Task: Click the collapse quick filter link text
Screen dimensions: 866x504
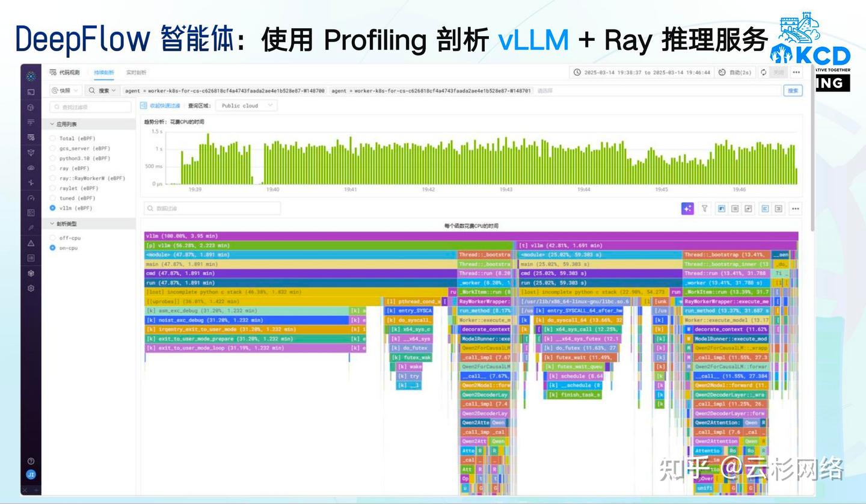Action: (x=165, y=105)
